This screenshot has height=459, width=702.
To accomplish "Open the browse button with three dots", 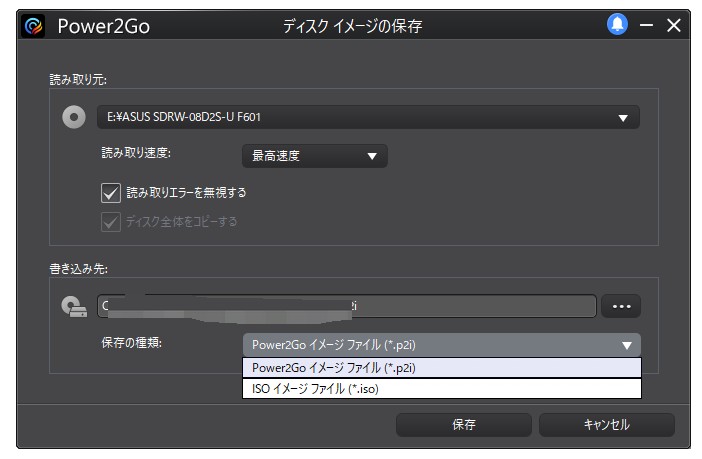I will click(621, 306).
